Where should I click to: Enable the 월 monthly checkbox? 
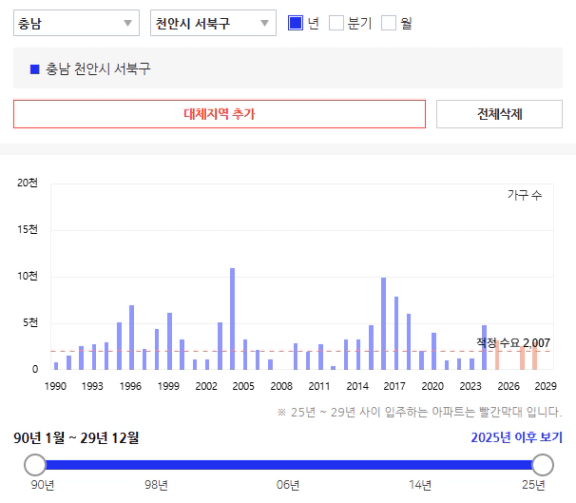coord(388,23)
